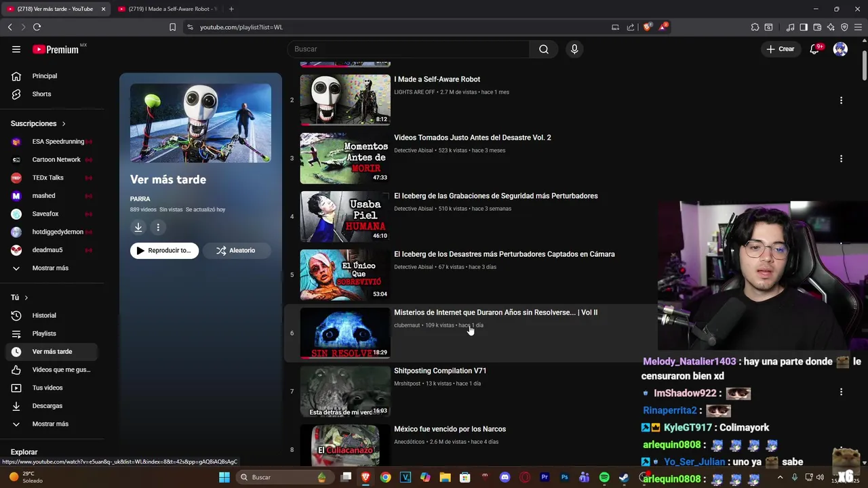Open the account avatar menu
Viewport: 868px width, 488px height.
840,49
